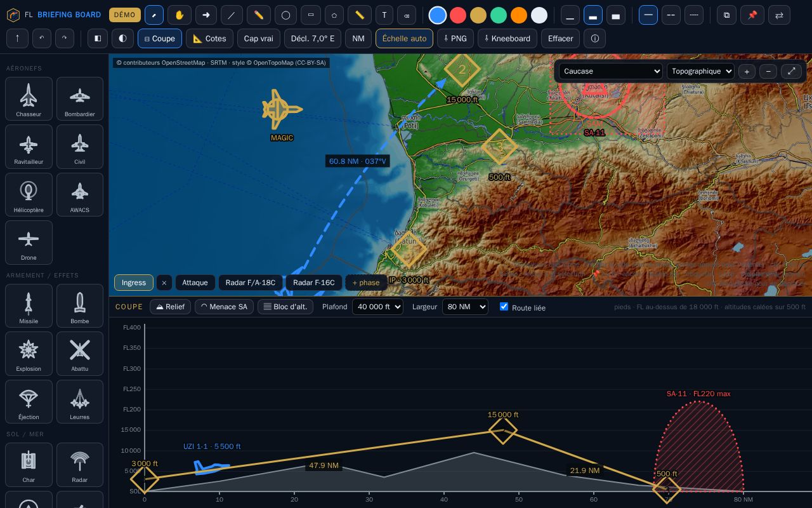Pick the Missile symbol
This screenshot has width=812, height=508.
click(x=29, y=306)
